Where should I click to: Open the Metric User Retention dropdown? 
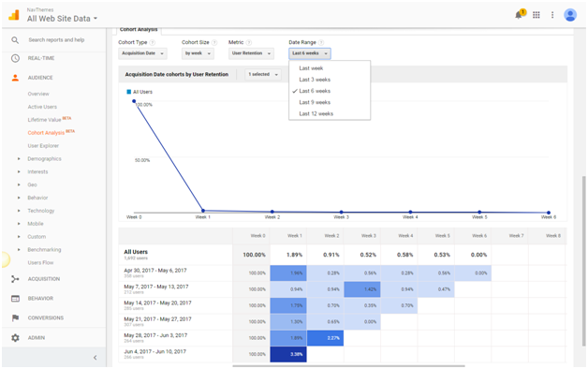[x=251, y=53]
